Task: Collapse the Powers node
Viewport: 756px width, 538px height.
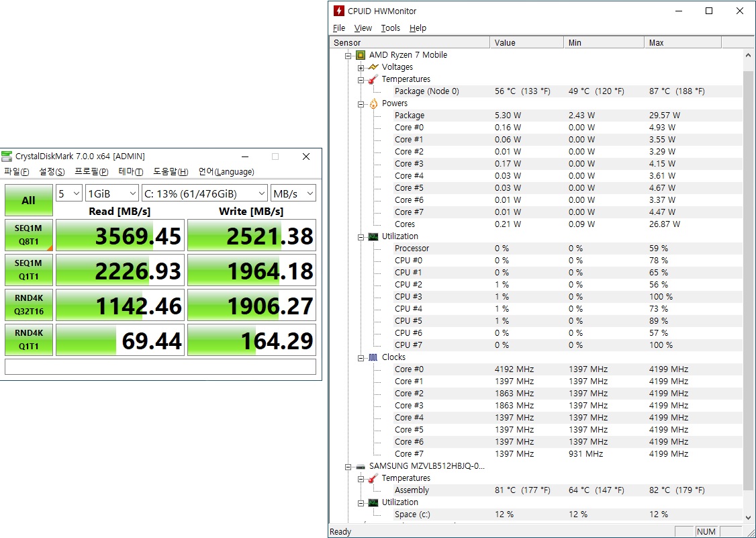Action: click(361, 104)
